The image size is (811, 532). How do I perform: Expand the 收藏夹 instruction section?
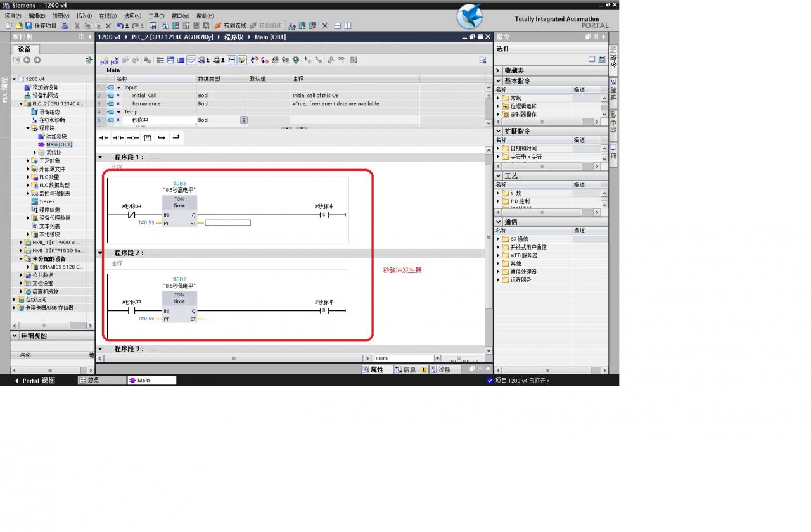pos(498,71)
